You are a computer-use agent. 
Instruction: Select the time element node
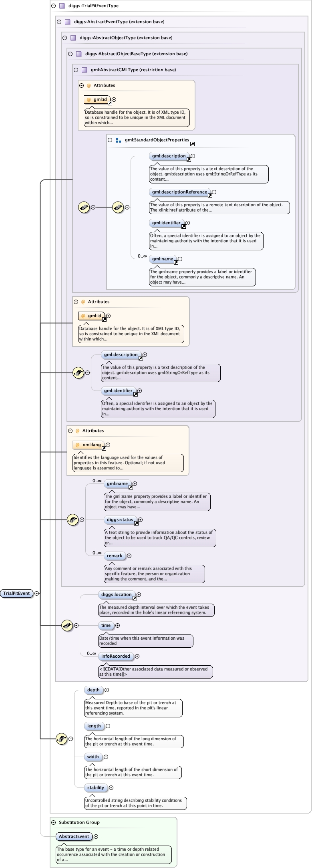click(x=106, y=625)
